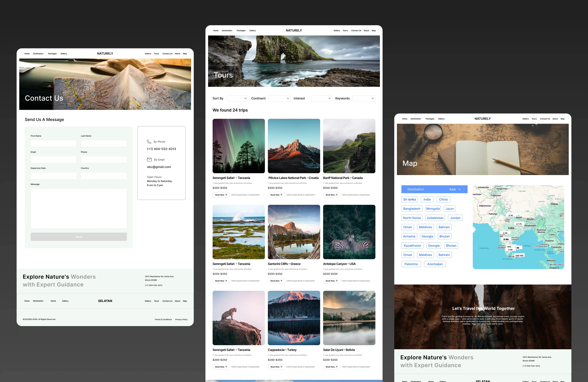The image size is (588, 382).
Task: Open the Keywords dropdown
Action: (364, 98)
